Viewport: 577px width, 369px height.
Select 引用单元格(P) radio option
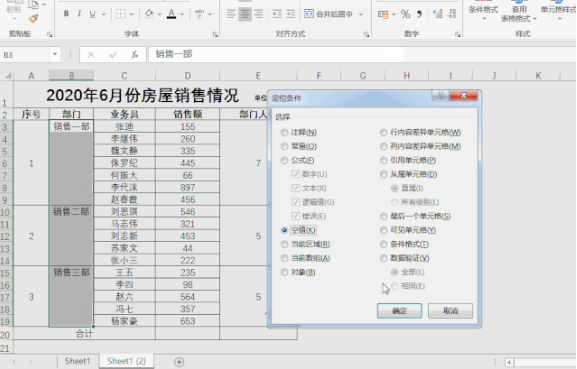coord(408,160)
